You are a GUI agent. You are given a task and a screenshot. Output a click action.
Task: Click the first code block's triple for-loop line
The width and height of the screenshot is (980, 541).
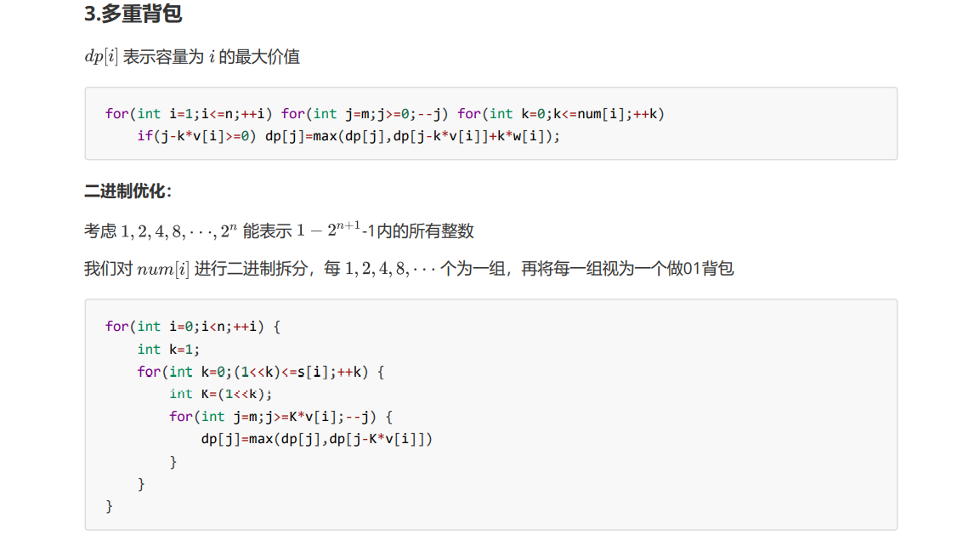pos(384,114)
